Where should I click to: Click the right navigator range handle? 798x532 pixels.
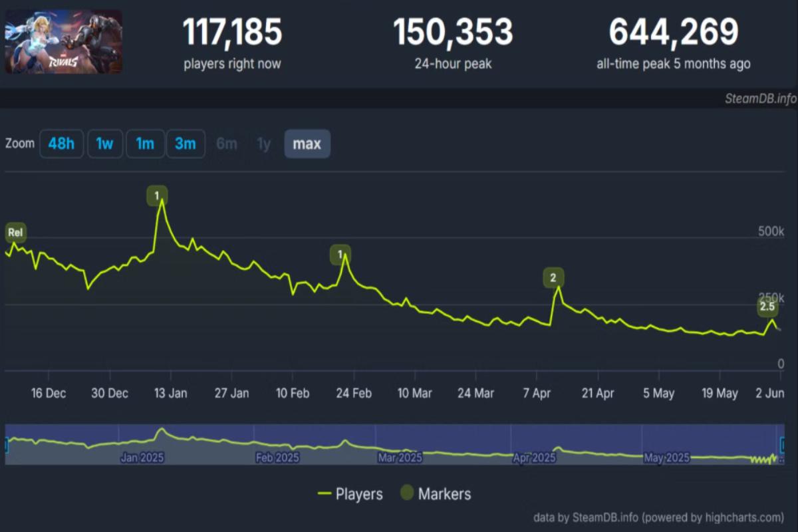(782, 444)
